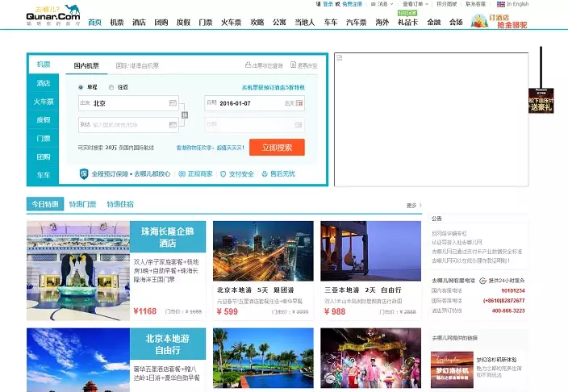Click the Qunar.Com logo

coord(51,16)
